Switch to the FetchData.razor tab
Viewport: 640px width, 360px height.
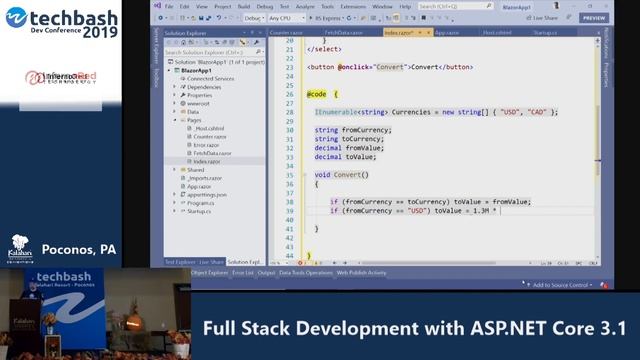[x=344, y=33]
